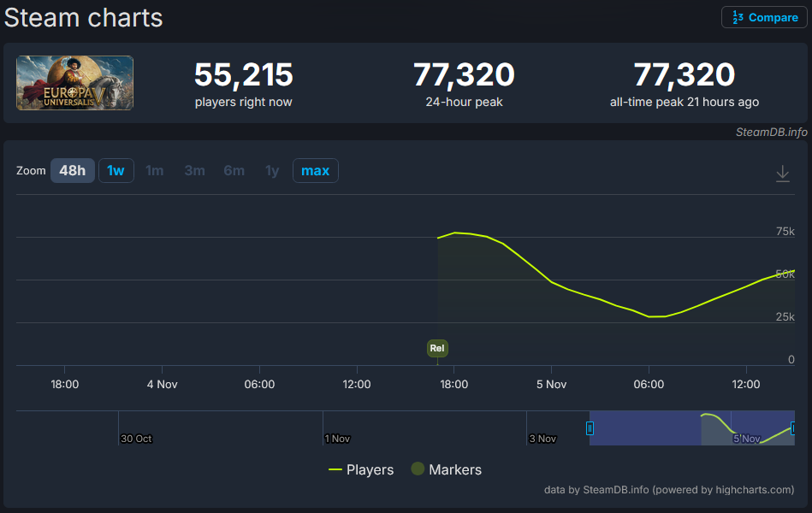Grab the left navigator range handle

click(x=590, y=428)
